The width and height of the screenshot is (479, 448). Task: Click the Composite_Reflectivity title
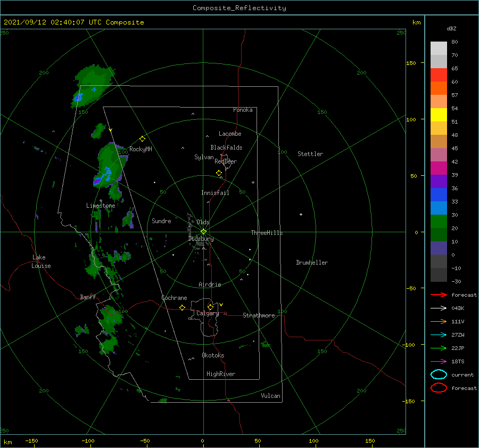pos(240,8)
